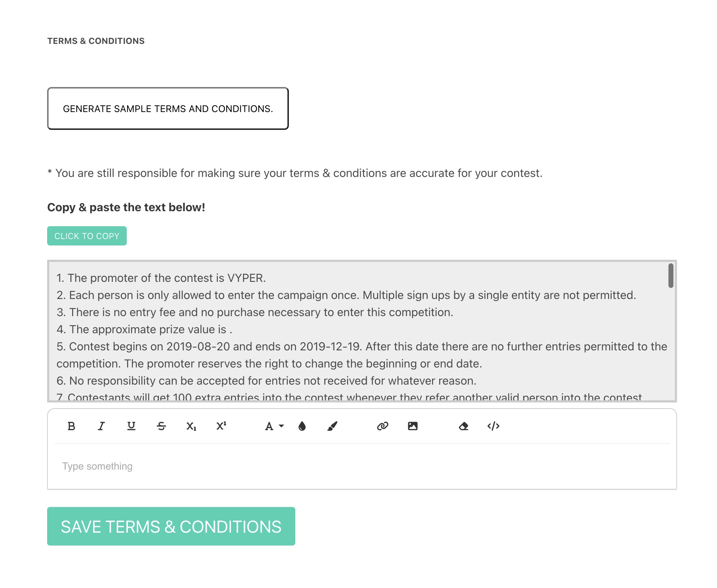717x588 pixels.
Task: Click Generate Sample Terms and Conditions button
Action: (168, 108)
